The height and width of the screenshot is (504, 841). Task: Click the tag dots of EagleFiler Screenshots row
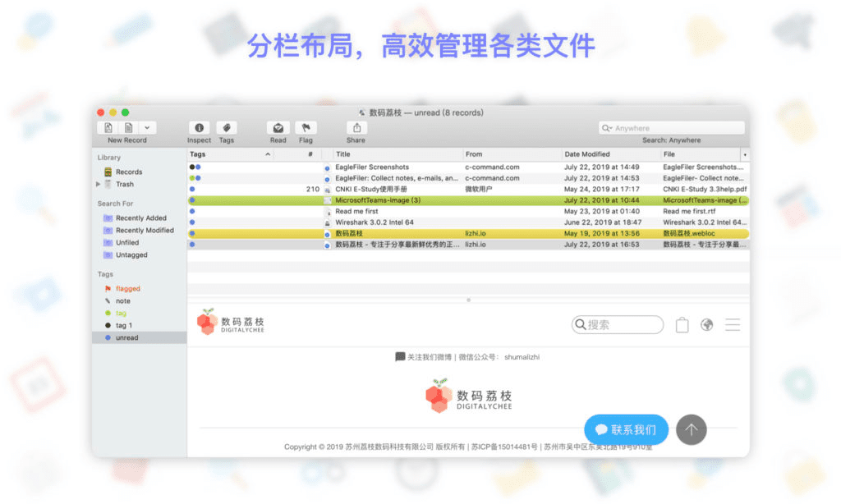point(195,167)
